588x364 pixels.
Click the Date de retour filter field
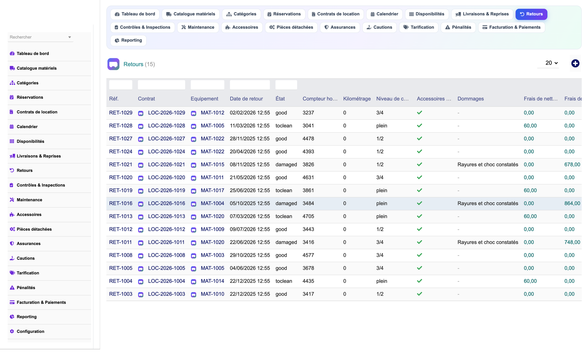coord(250,85)
